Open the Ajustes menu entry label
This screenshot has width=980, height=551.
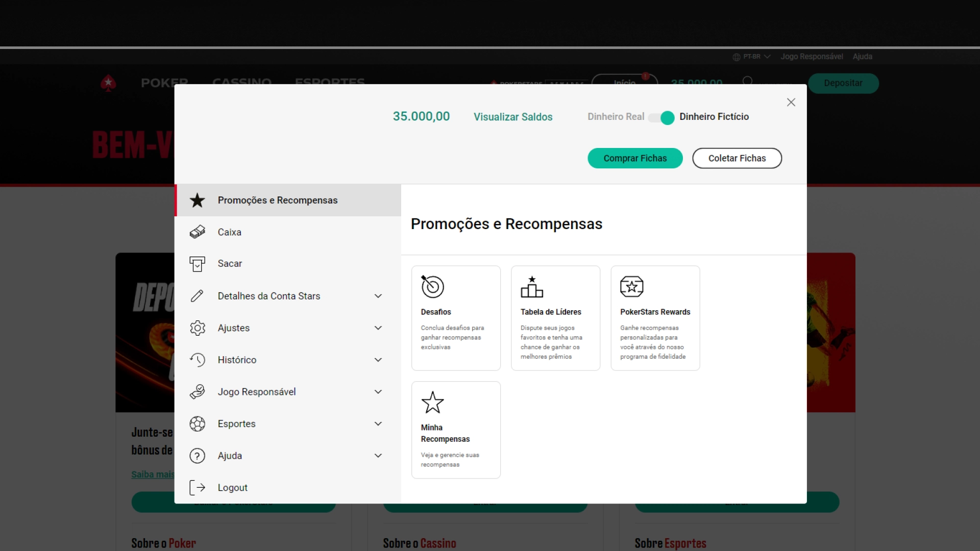(x=234, y=328)
